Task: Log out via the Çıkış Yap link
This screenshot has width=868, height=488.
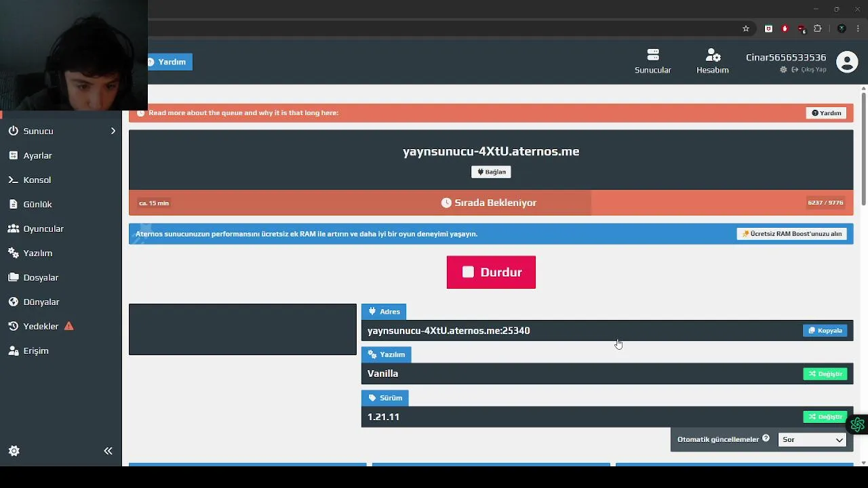Action: (808, 70)
